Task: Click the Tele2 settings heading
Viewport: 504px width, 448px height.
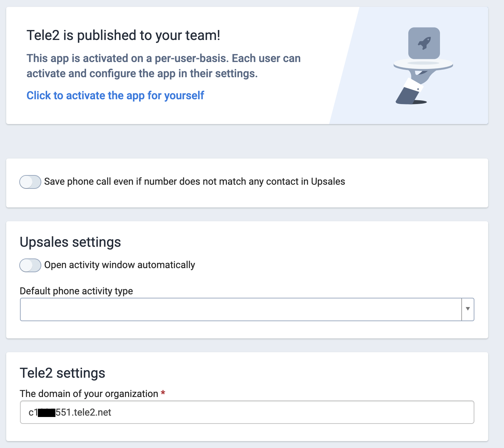Action: [x=62, y=373]
